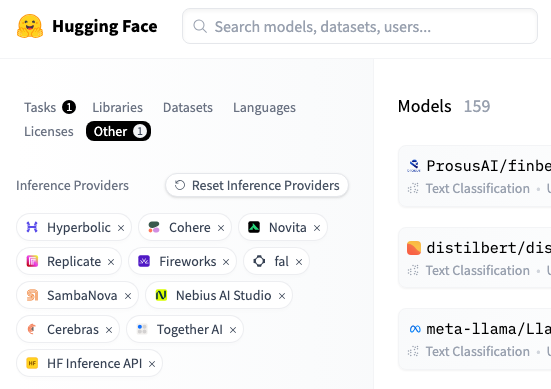Click Text Classification icon on meta-llama card

pyautogui.click(x=413, y=351)
